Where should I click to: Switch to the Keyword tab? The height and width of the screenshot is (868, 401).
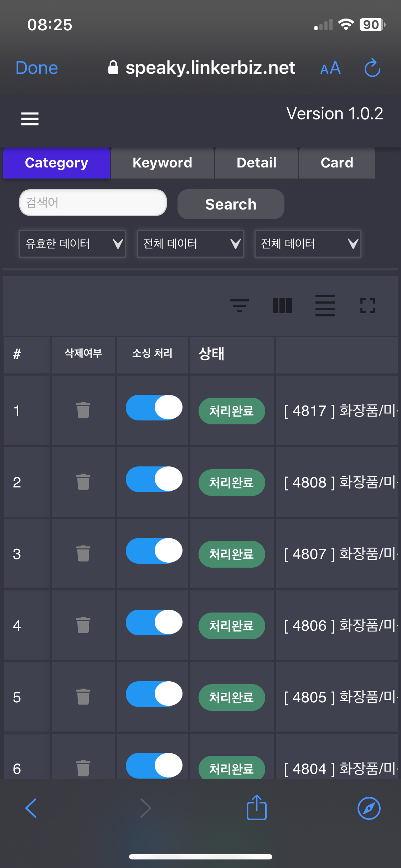pyautogui.click(x=162, y=163)
